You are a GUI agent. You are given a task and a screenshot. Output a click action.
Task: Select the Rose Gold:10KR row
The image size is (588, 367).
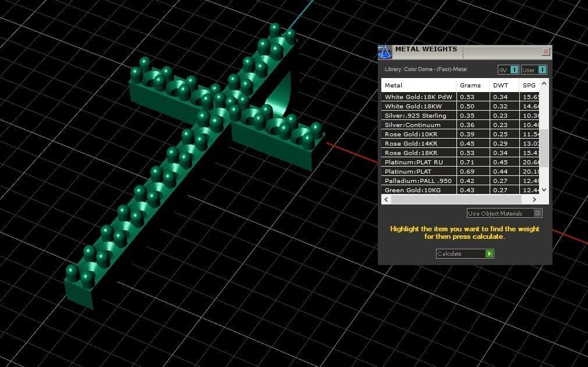pyautogui.click(x=460, y=134)
